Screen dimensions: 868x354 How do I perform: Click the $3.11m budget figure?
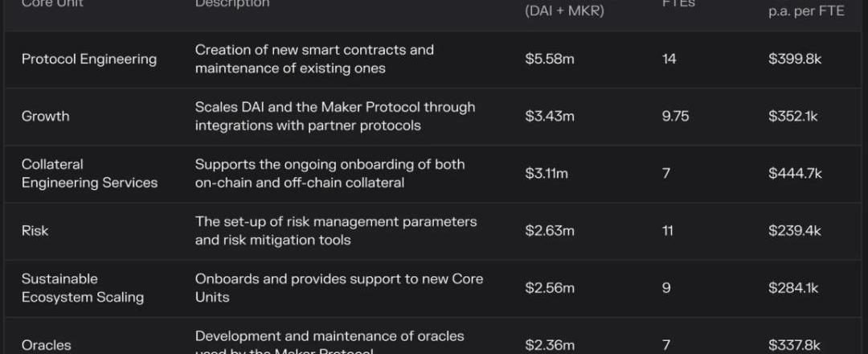click(547, 174)
